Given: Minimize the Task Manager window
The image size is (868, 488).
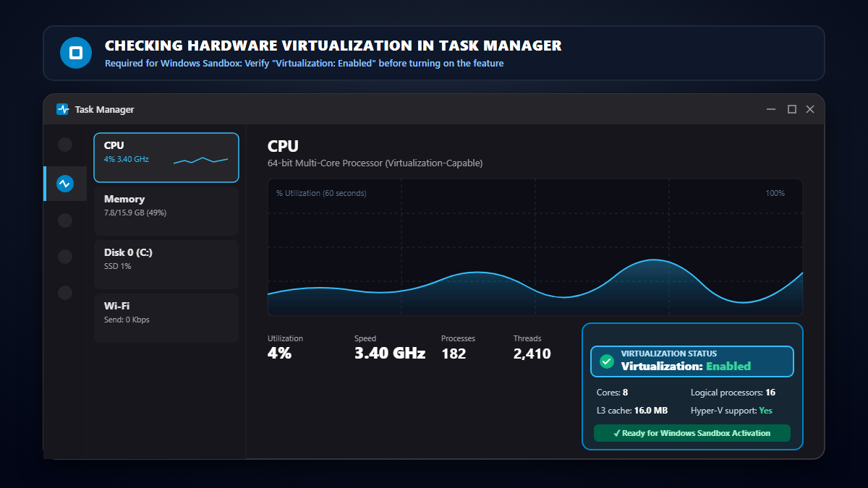Looking at the screenshot, I should [x=772, y=109].
